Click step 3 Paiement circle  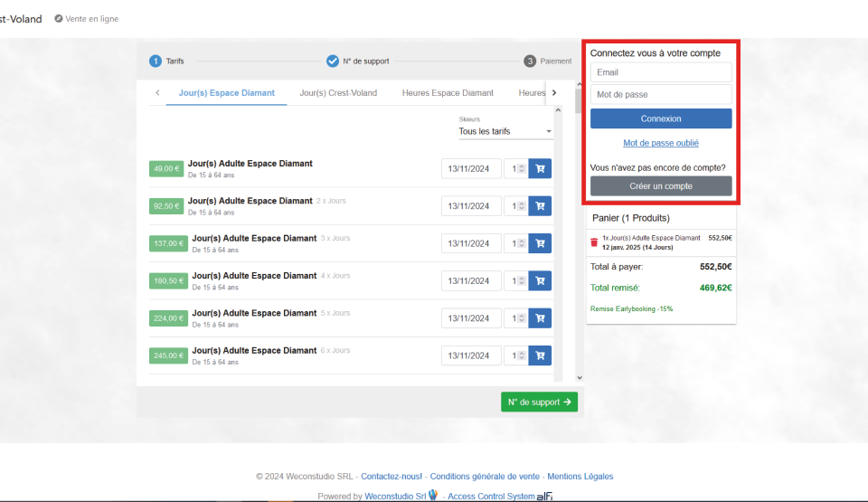click(x=530, y=61)
